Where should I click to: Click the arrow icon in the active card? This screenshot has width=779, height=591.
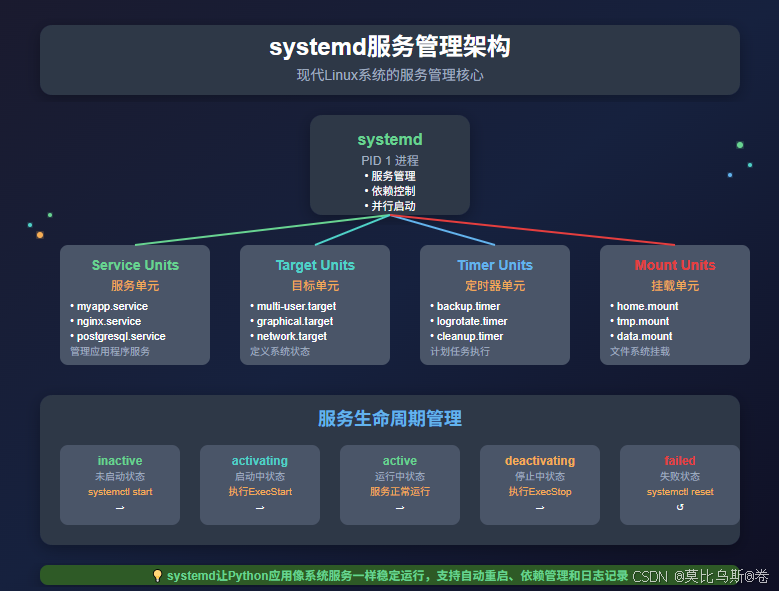pyautogui.click(x=399, y=508)
